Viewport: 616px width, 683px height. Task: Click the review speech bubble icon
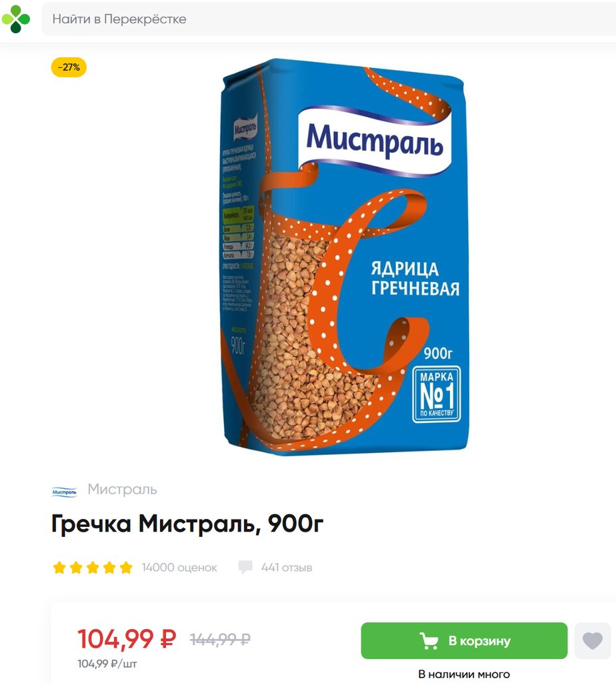tap(245, 567)
